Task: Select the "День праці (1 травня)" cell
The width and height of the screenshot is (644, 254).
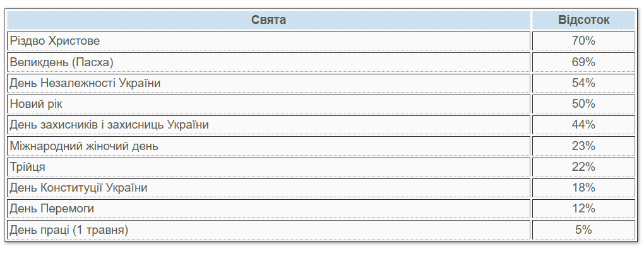Action: [69, 230]
